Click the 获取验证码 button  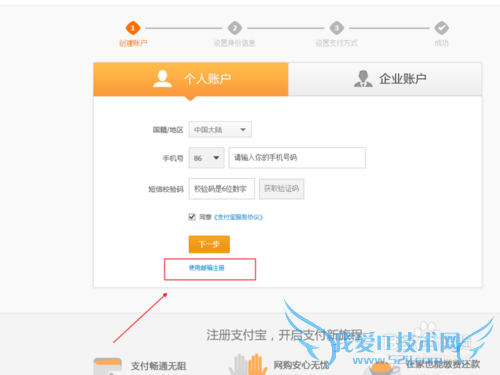coord(282,189)
